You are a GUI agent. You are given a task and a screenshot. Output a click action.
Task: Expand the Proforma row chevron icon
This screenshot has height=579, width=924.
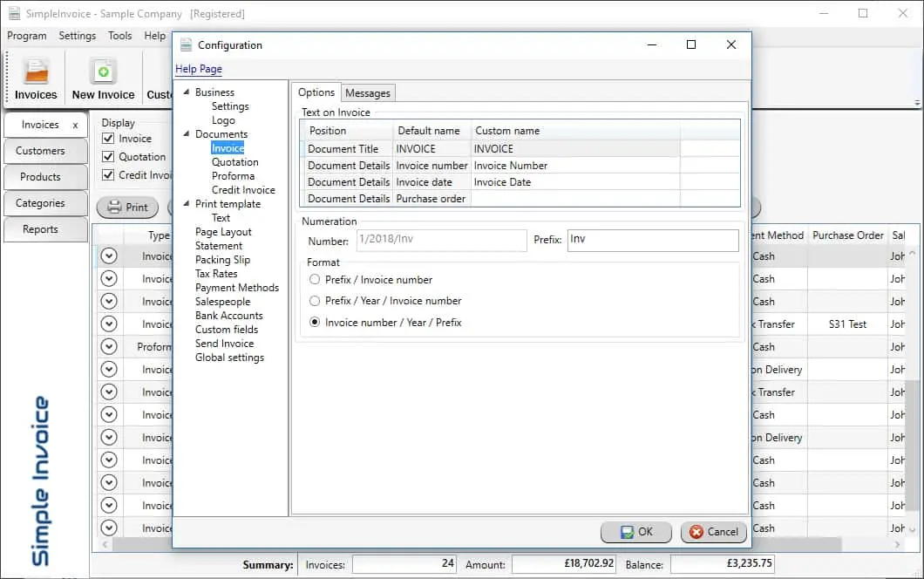click(x=109, y=347)
